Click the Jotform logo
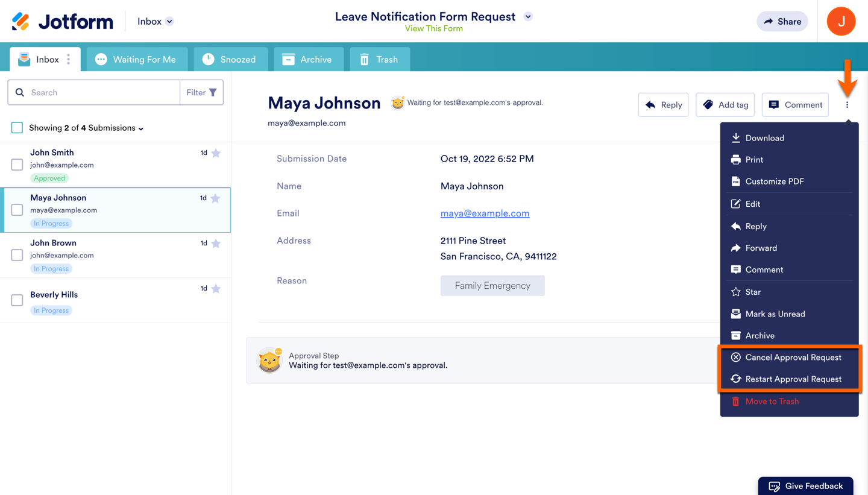This screenshot has width=868, height=495. 63,22
